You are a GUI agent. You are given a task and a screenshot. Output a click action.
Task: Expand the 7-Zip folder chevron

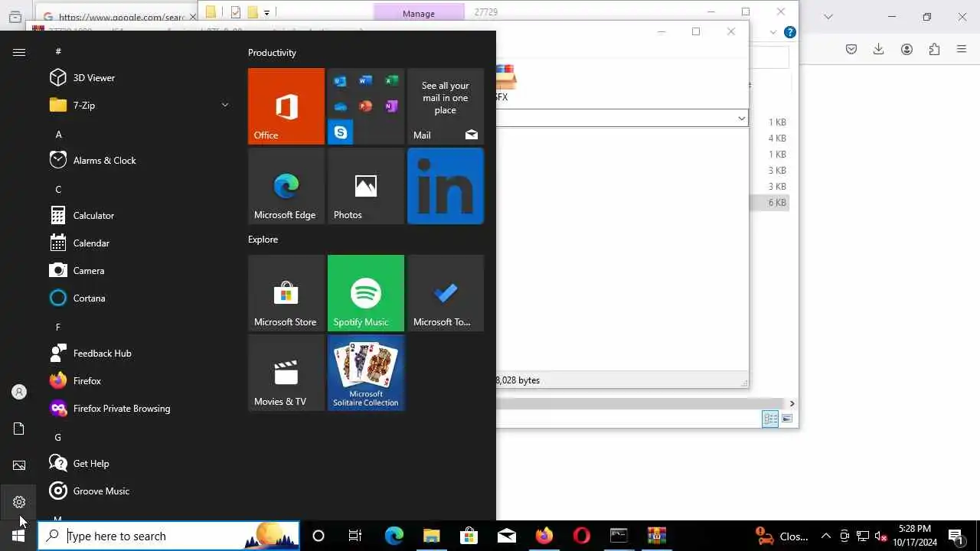pyautogui.click(x=225, y=105)
